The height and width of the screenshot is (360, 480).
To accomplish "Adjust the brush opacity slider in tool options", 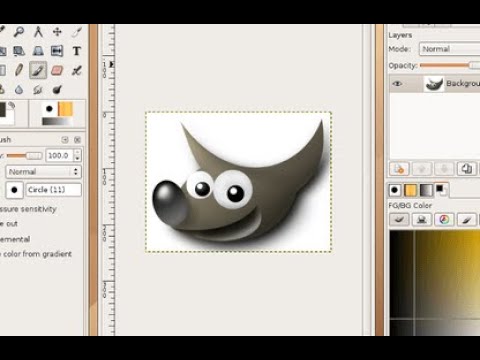I will (24, 156).
